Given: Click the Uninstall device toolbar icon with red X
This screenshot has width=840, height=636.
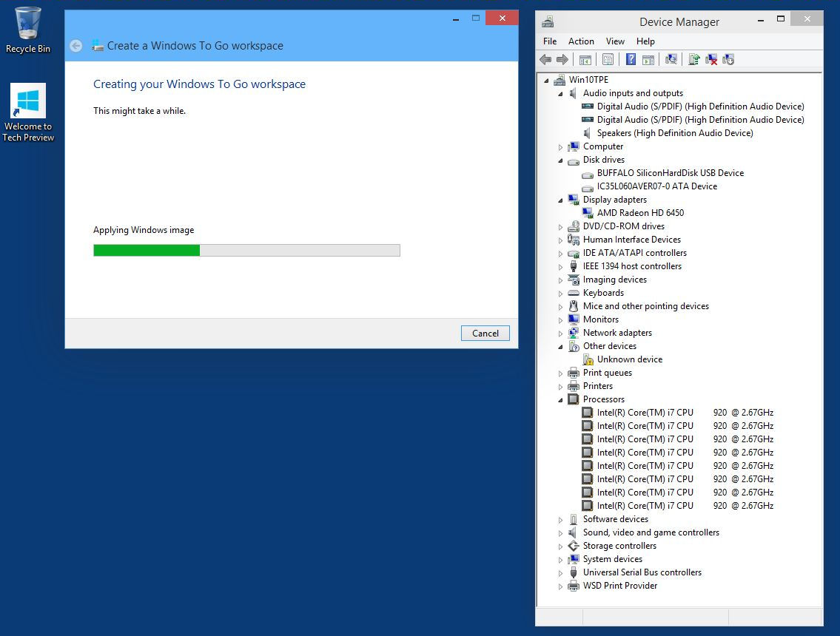Looking at the screenshot, I should point(711,59).
